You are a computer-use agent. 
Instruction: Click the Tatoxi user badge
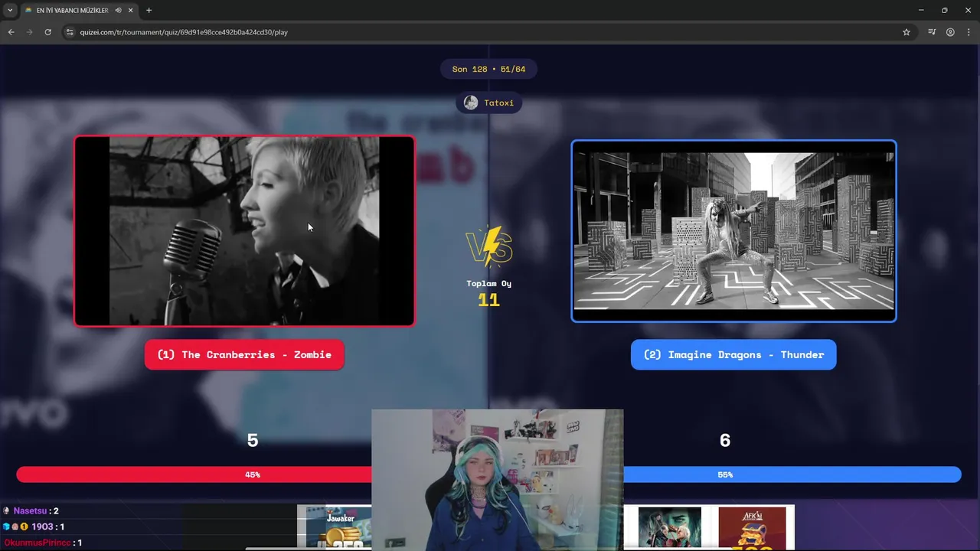click(488, 103)
